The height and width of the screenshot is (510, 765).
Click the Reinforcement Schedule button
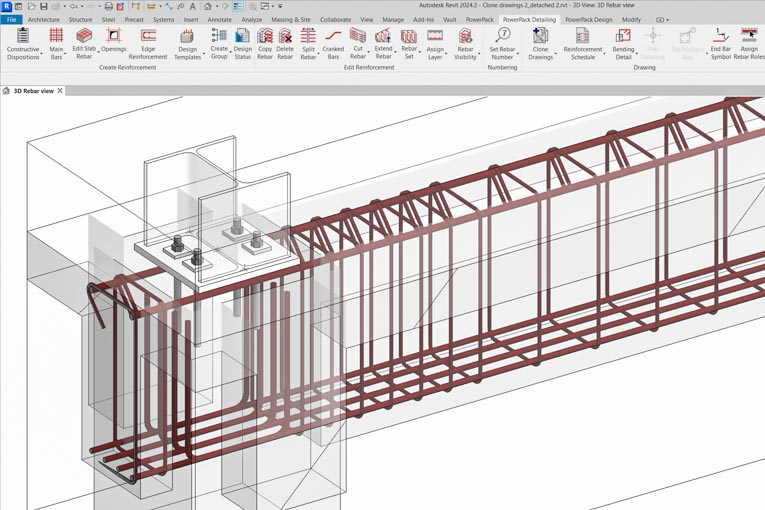coord(583,44)
